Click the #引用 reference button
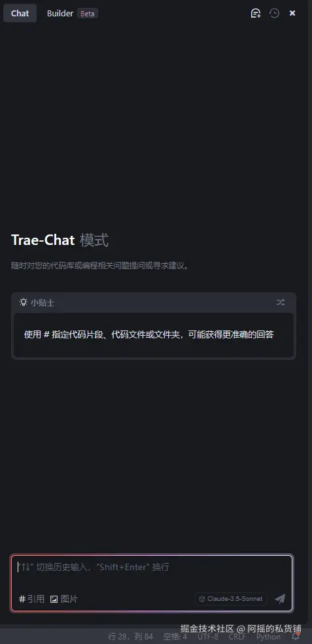The height and width of the screenshot is (644, 312). [31, 599]
